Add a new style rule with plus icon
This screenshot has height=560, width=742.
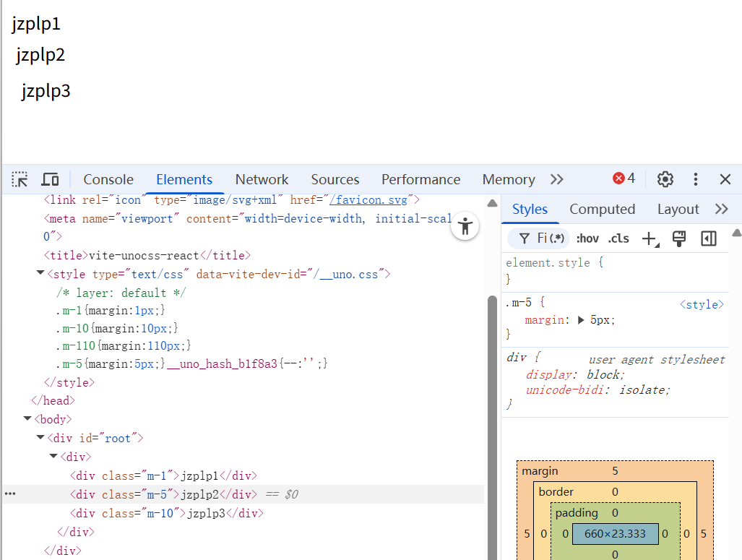[x=650, y=239]
